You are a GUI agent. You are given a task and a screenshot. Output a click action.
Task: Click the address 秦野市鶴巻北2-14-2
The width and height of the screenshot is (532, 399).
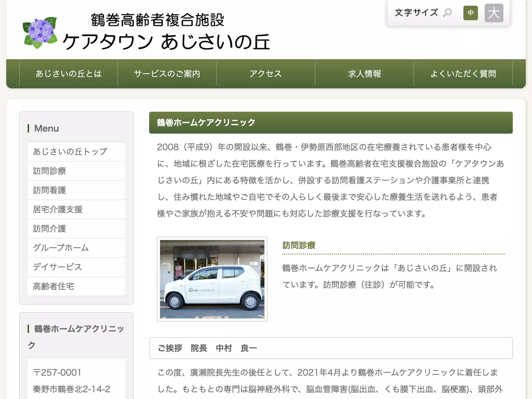pyautogui.click(x=72, y=389)
